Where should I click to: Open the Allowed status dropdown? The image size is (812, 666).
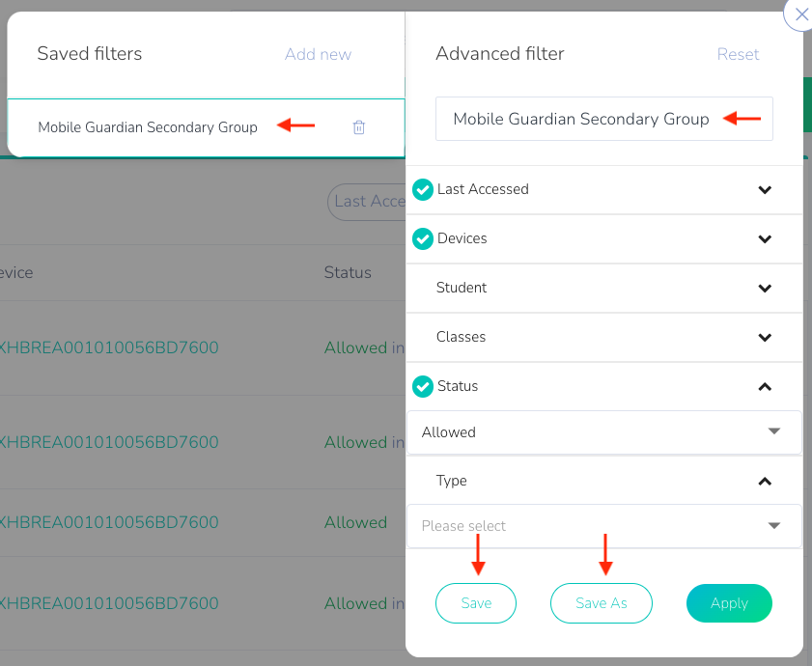click(604, 432)
